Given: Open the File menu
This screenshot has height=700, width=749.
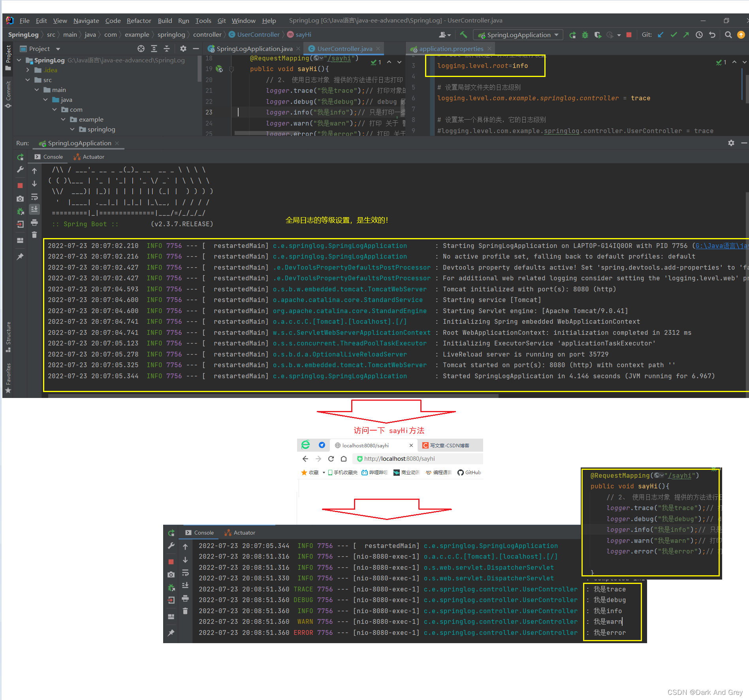Looking at the screenshot, I should [24, 21].
